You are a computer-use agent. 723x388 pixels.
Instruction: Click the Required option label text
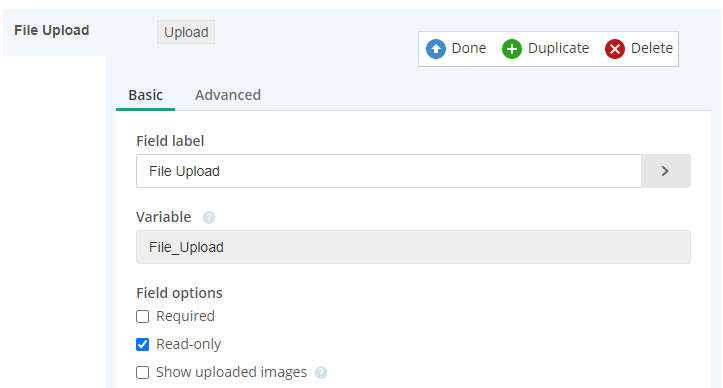click(185, 316)
